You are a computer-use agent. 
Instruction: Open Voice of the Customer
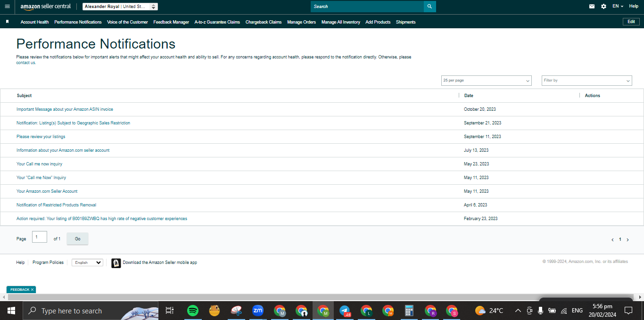(x=127, y=22)
